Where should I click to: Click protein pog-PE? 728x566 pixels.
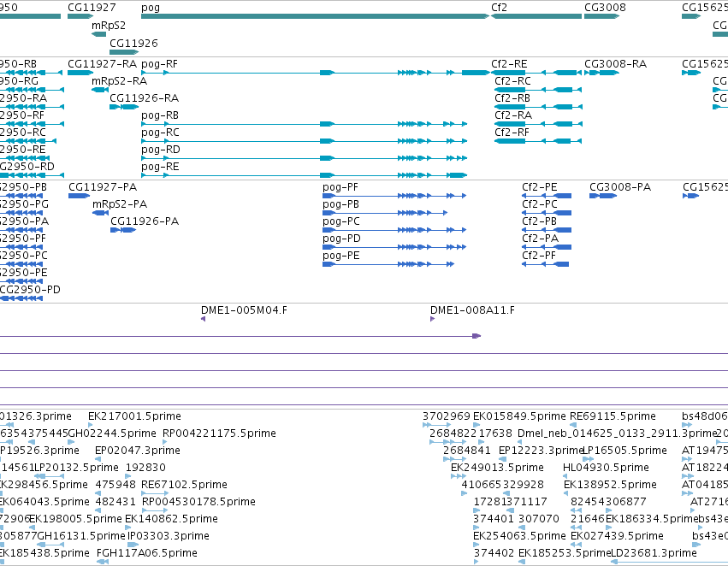[x=388, y=264]
